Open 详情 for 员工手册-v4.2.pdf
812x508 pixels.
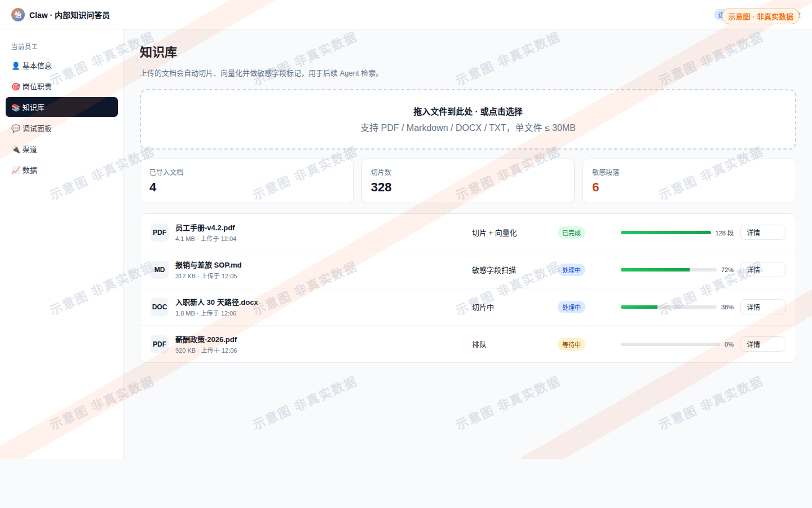pos(762,233)
